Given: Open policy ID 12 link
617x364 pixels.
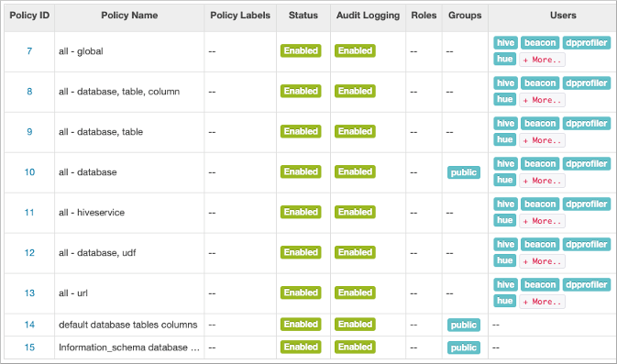Looking at the screenshot, I should click(x=29, y=253).
